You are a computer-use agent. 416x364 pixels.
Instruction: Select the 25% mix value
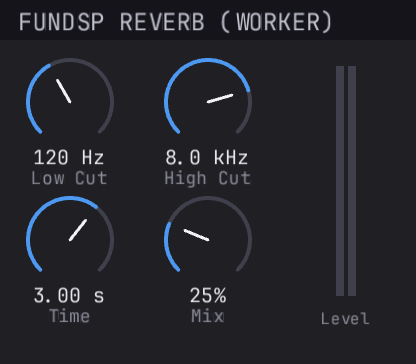(208, 295)
